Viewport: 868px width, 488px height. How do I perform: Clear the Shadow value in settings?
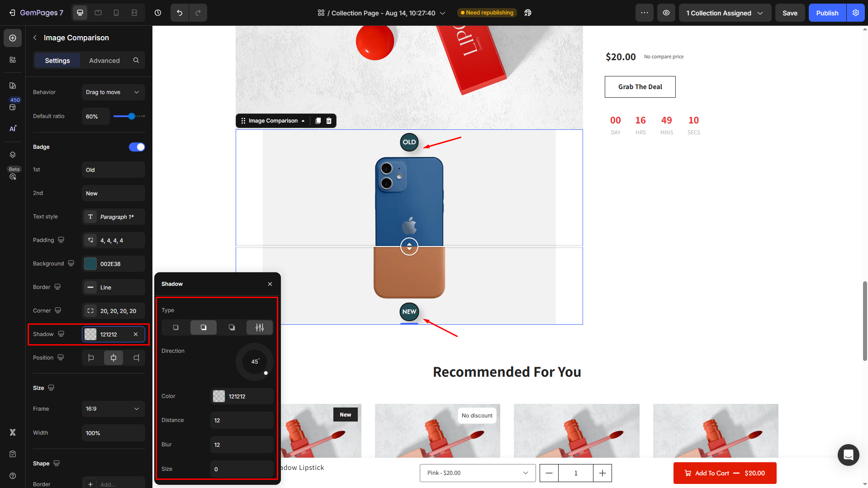(136, 334)
